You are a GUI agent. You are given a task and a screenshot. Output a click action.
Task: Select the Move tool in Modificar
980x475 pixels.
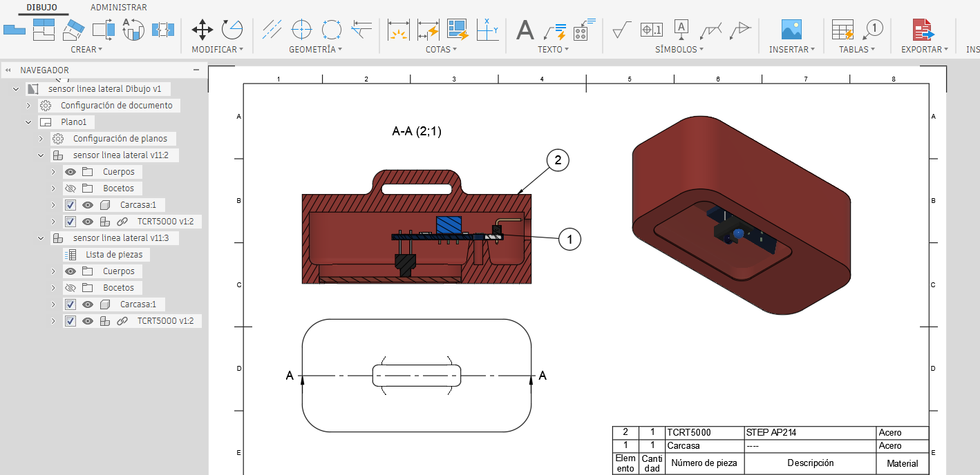202,29
